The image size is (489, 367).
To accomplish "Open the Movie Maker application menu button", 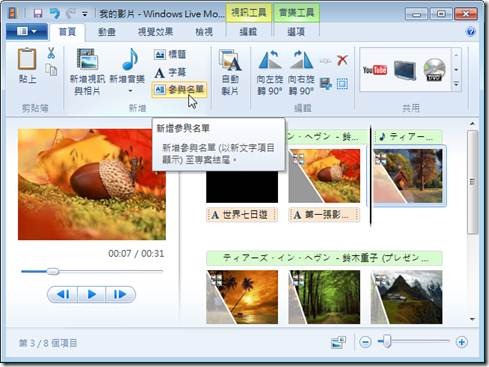I will point(27,32).
